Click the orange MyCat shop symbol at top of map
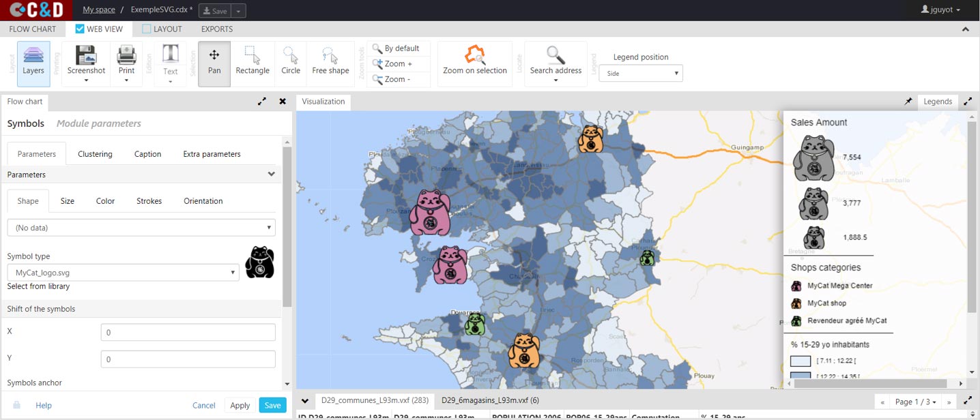The width and height of the screenshot is (980, 420). (x=590, y=139)
